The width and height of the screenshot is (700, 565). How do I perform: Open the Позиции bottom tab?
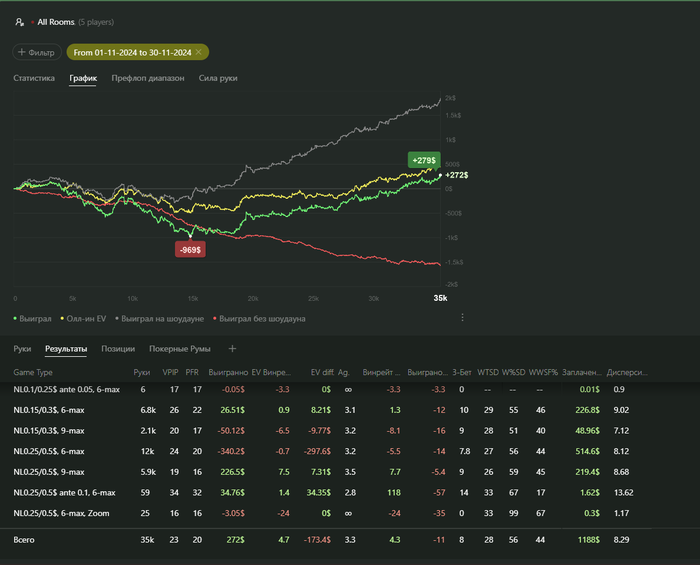(118, 349)
